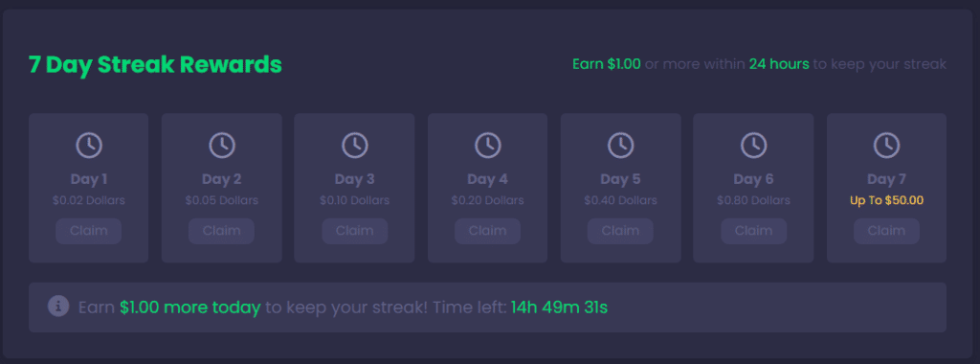Click the info icon in streak notice
This screenshot has width=980, height=364.
click(x=58, y=307)
